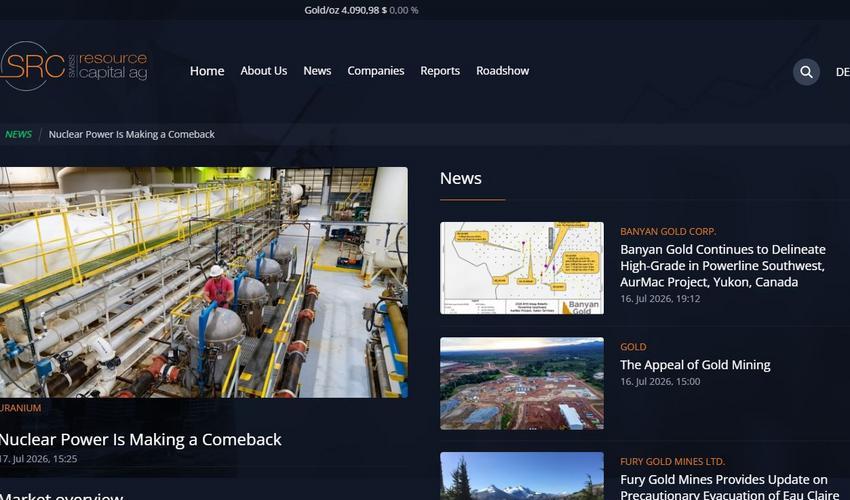850x500 pixels.
Task: Open The Appeal of Gold Mining article
Action: pos(695,365)
